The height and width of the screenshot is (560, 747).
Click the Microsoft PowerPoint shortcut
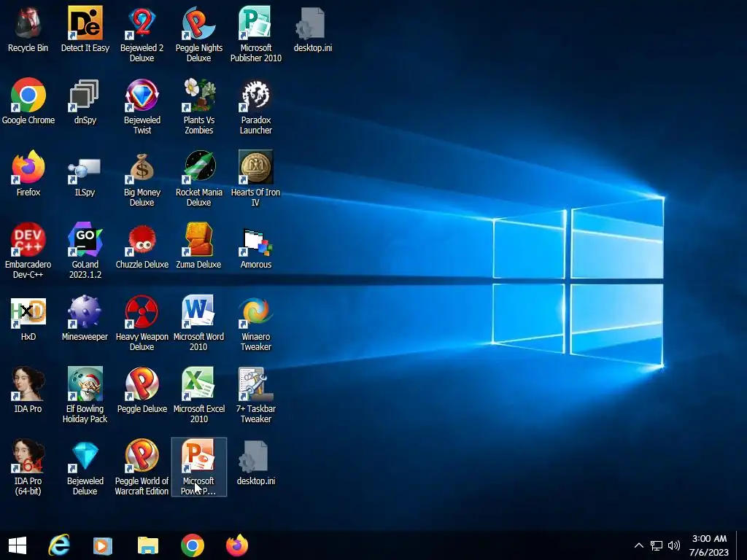[198, 467]
